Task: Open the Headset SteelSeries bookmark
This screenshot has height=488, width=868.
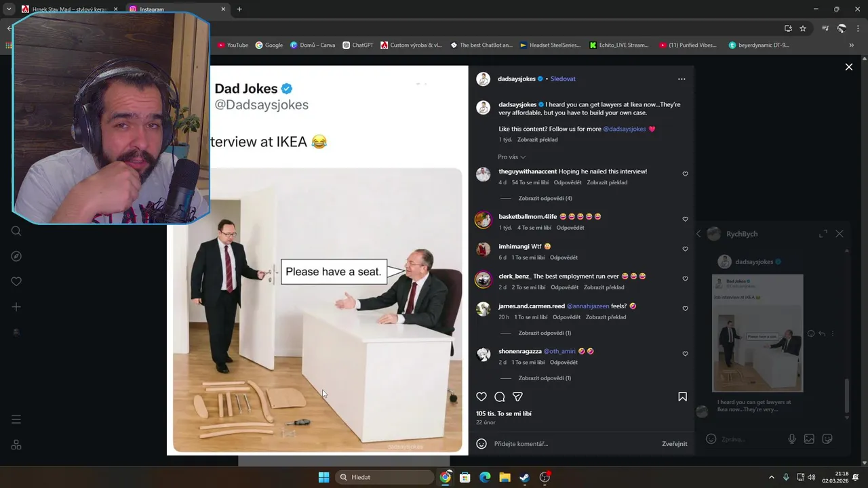Action: click(550, 45)
